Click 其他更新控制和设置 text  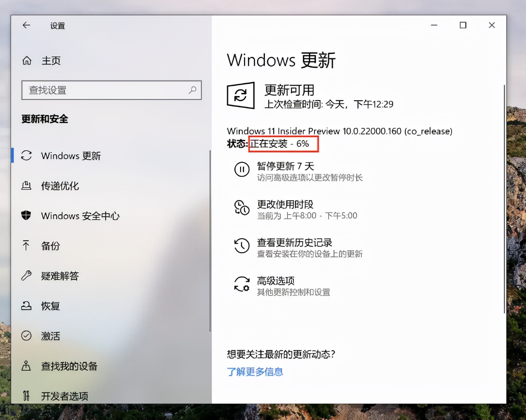tap(294, 292)
